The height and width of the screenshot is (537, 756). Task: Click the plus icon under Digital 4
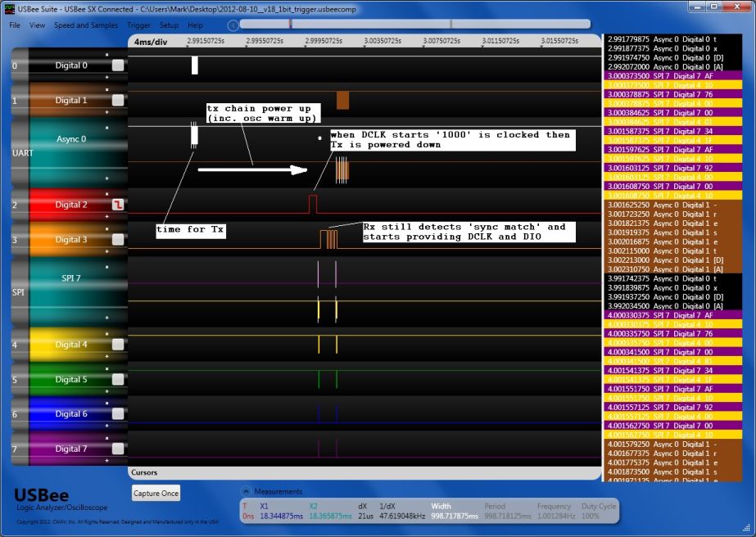click(107, 356)
